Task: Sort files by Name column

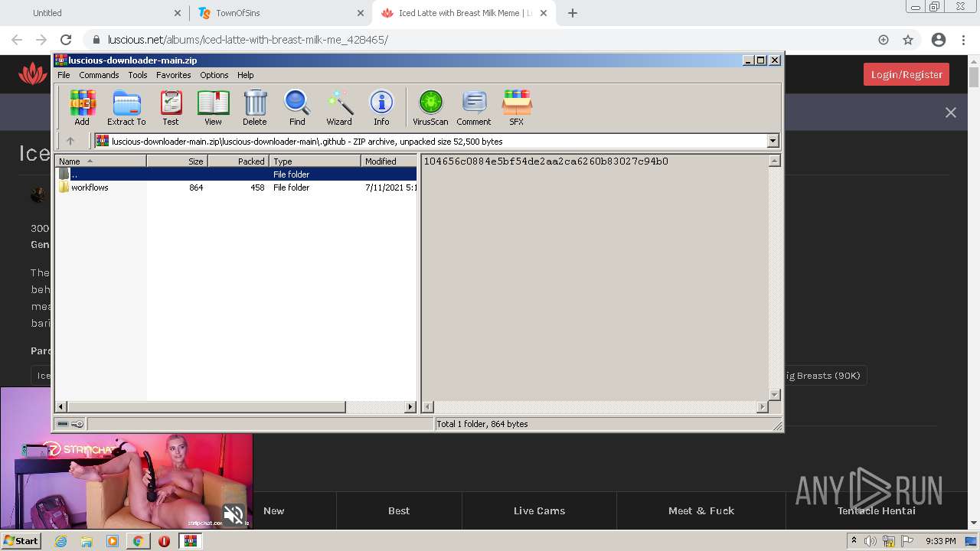Action: click(x=101, y=161)
